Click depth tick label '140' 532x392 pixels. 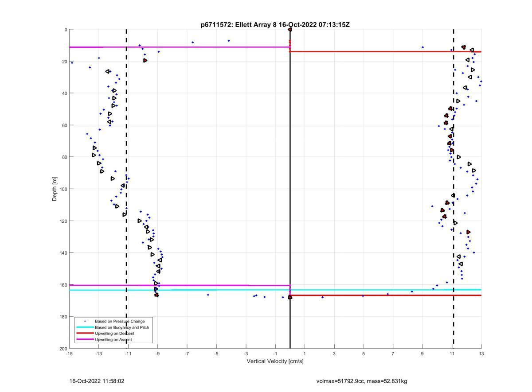63,253
